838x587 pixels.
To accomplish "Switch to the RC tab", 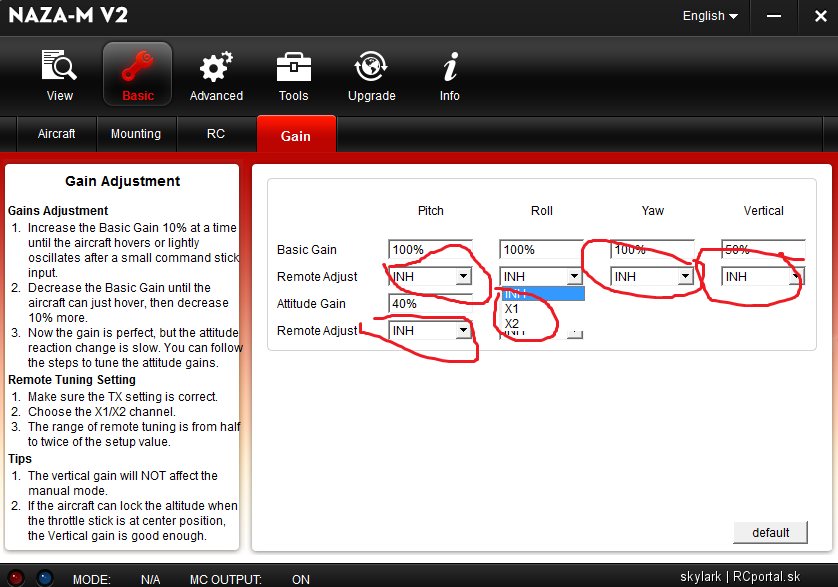I will pos(216,134).
